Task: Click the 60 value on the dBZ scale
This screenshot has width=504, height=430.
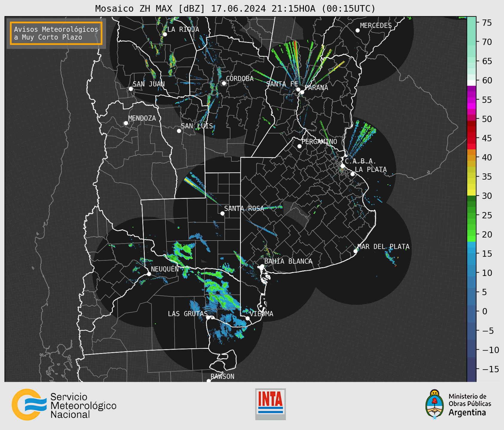Action: [487, 80]
